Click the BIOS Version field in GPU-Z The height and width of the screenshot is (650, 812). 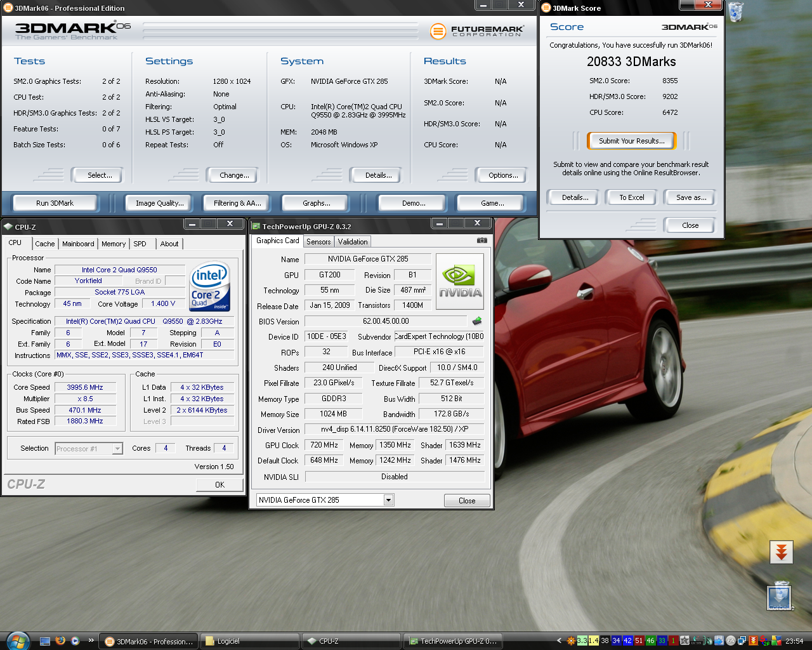pyautogui.click(x=386, y=321)
